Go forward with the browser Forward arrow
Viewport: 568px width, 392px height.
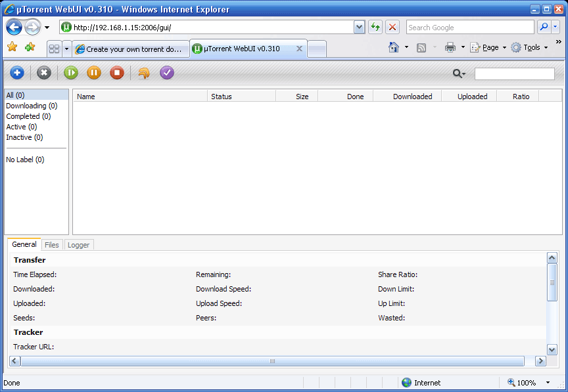pos(33,27)
